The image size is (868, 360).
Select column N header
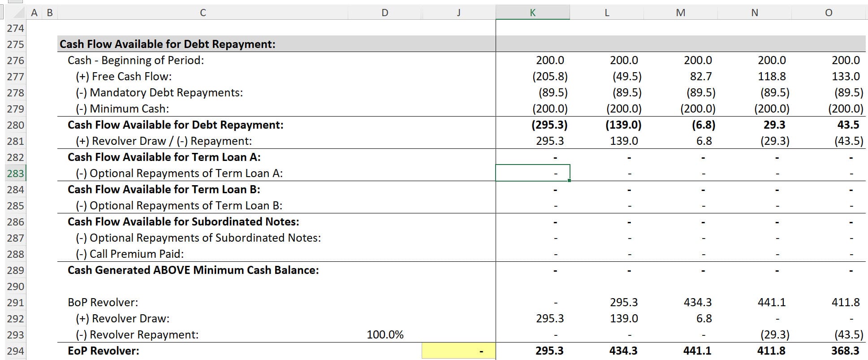click(x=755, y=13)
